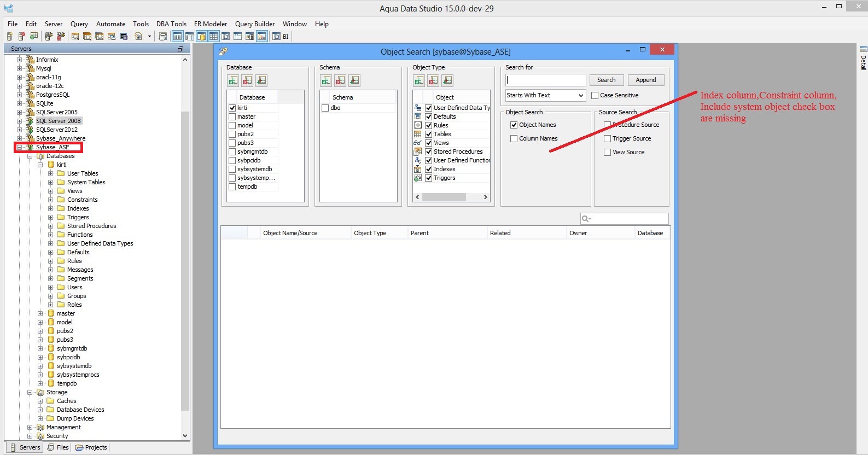Check the pubs2 database checkbox
Image resolution: width=868 pixels, height=455 pixels.
(x=232, y=134)
